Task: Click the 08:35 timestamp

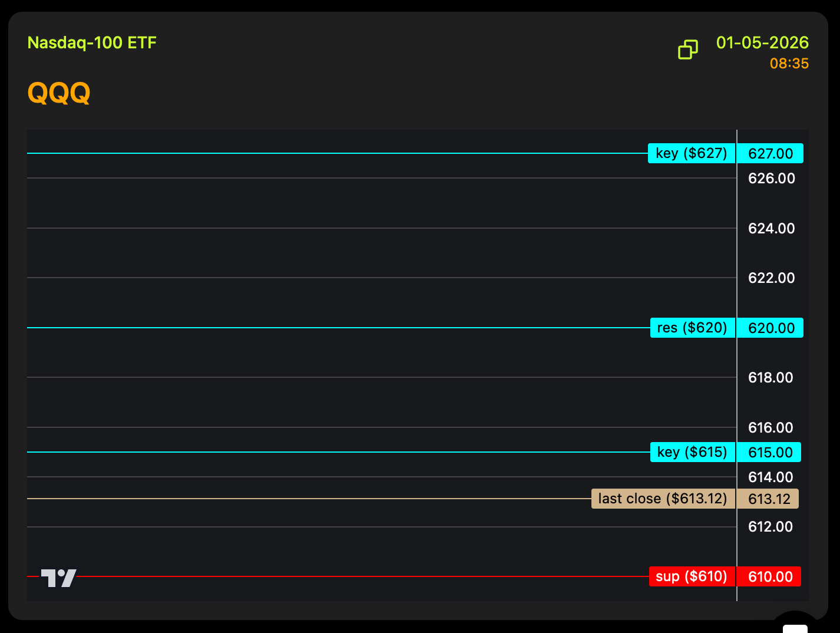Action: tap(789, 64)
